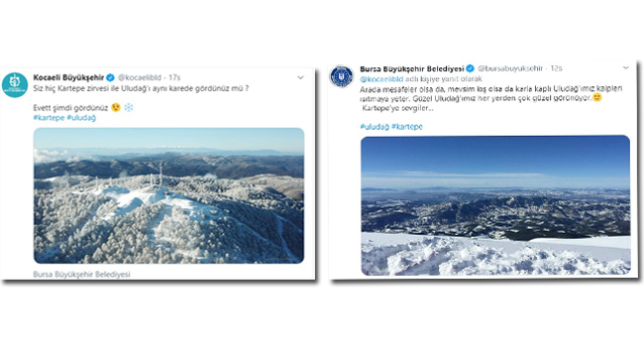Click the 12s timestamp on Bursa tweet

pos(556,68)
